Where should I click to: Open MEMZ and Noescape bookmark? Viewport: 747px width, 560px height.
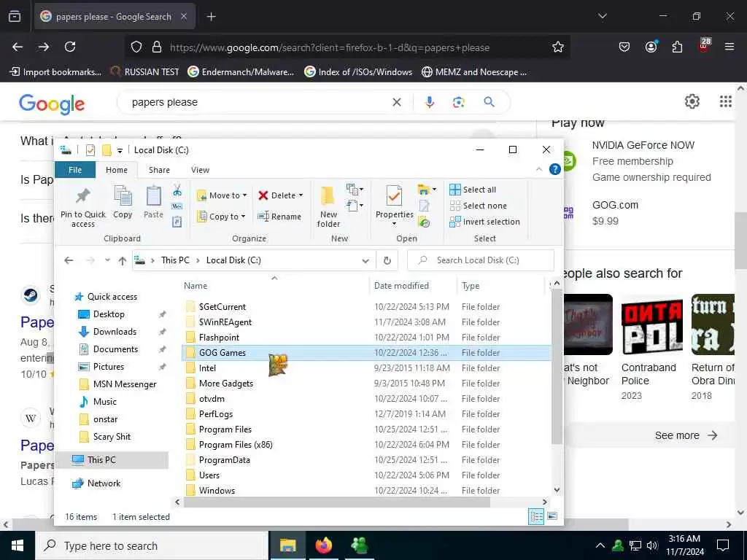[x=474, y=72]
